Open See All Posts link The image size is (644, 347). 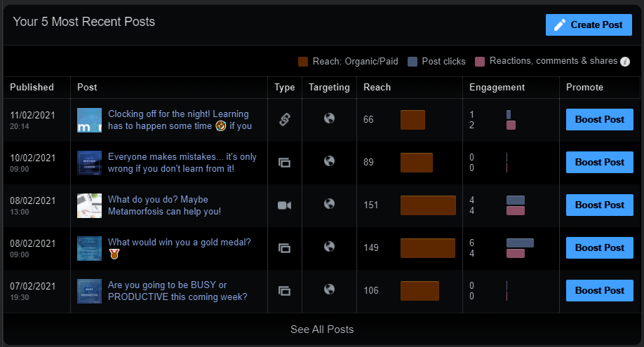pyautogui.click(x=322, y=329)
